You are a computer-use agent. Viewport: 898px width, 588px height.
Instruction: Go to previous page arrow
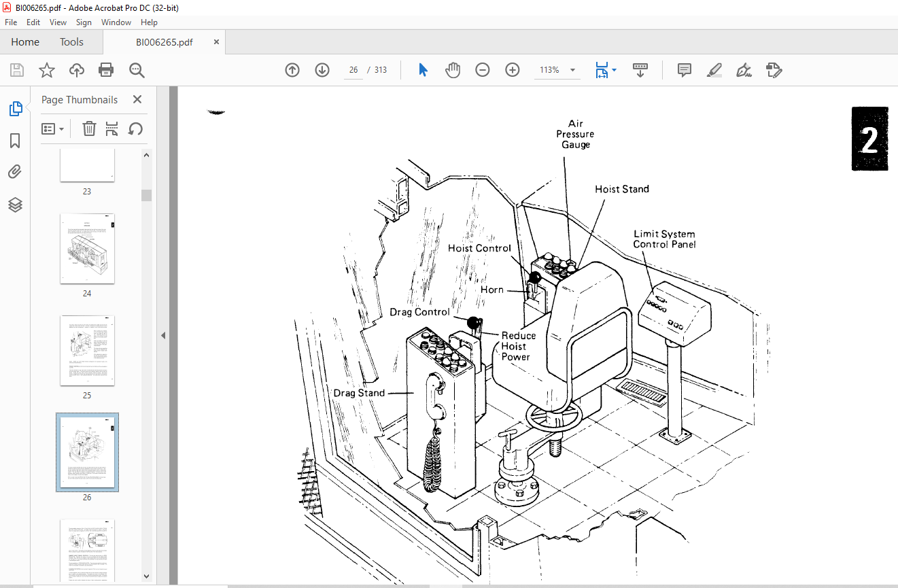point(292,70)
